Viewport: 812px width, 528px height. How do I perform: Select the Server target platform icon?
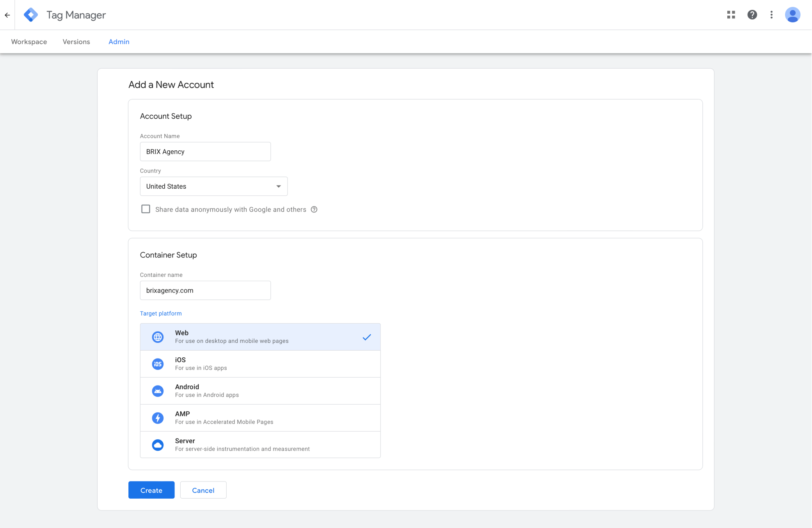coord(158,444)
